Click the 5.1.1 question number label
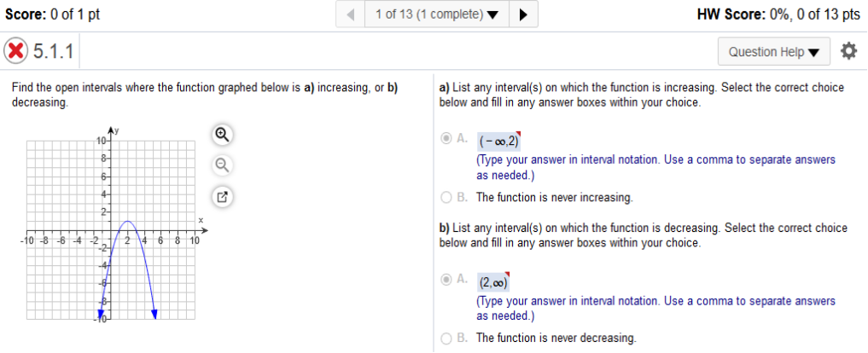The width and height of the screenshot is (868, 353). [54, 51]
